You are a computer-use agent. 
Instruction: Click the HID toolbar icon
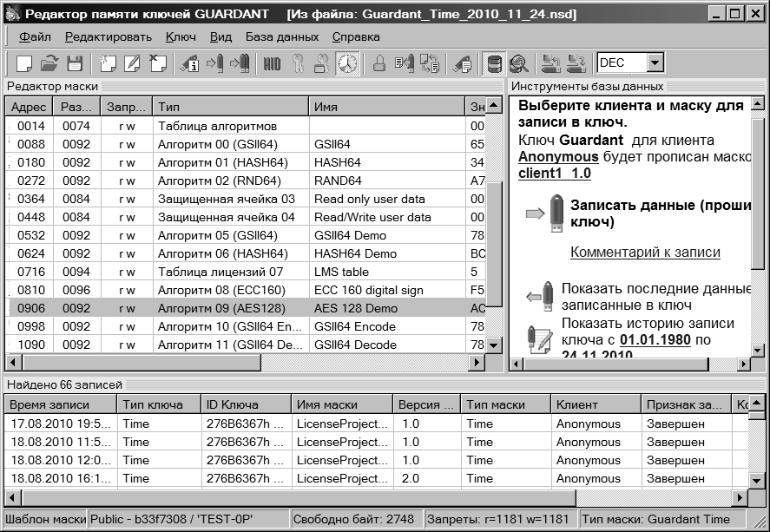(x=272, y=62)
